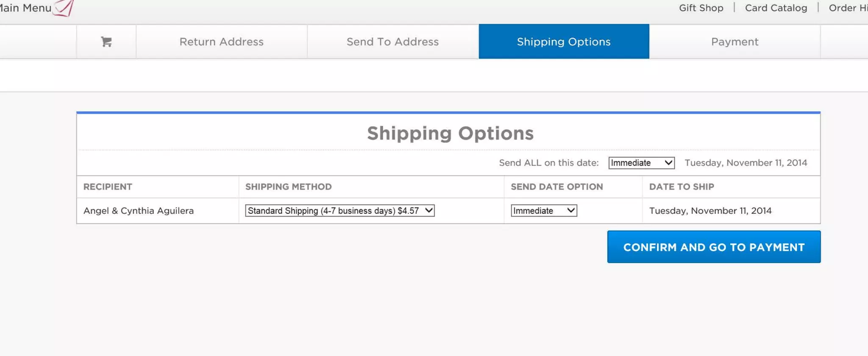Image resolution: width=868 pixels, height=356 pixels.
Task: Switch to the Send To Address tab
Action: [x=392, y=42]
